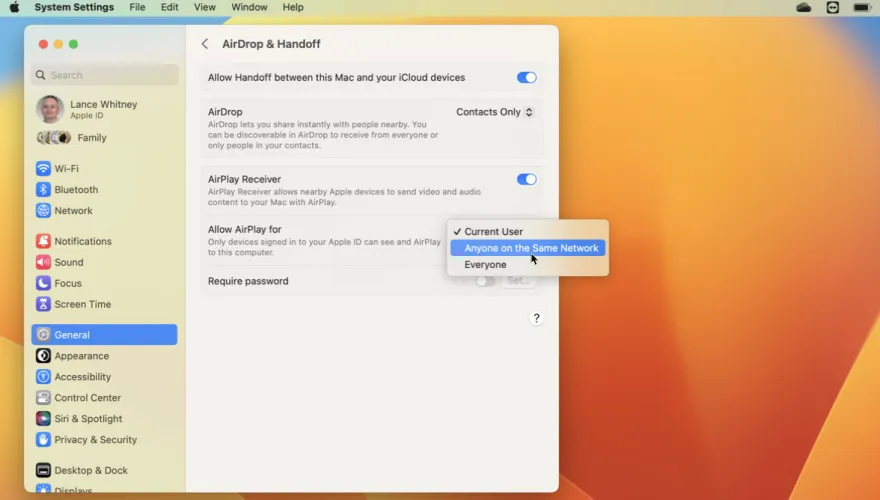The height and width of the screenshot is (500, 880).
Task: Turn off the AirPlay Receiver switch
Action: tap(526, 180)
